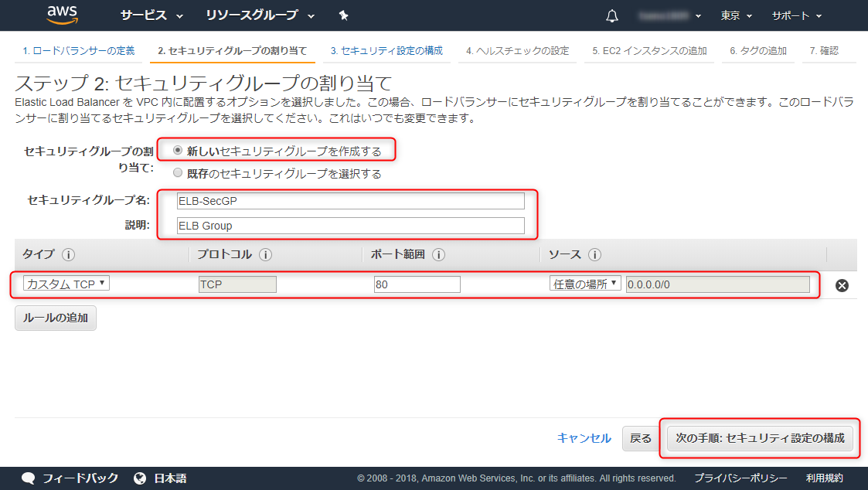Click the 日本語 language globe icon
The image size is (868, 490).
(x=139, y=478)
